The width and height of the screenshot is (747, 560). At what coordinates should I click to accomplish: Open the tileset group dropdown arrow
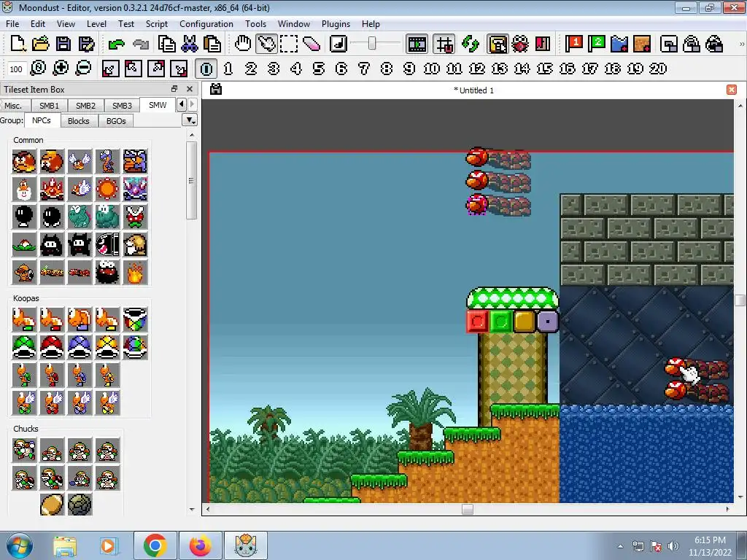click(x=190, y=120)
